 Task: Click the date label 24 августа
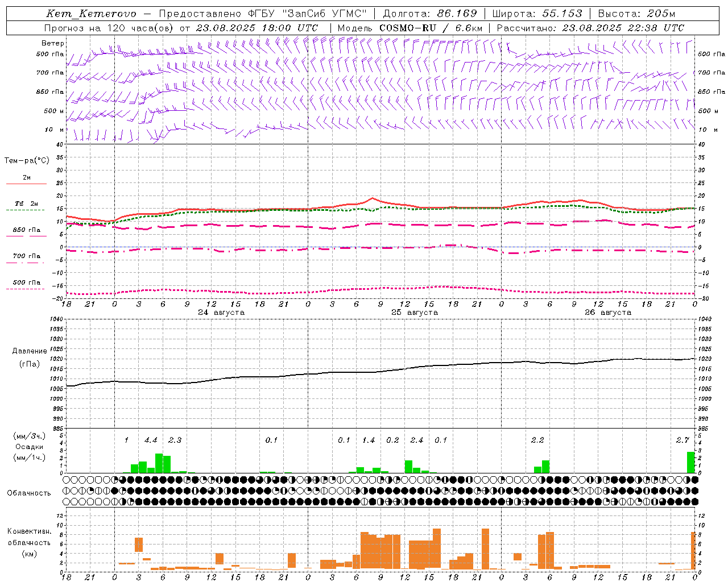tap(221, 313)
